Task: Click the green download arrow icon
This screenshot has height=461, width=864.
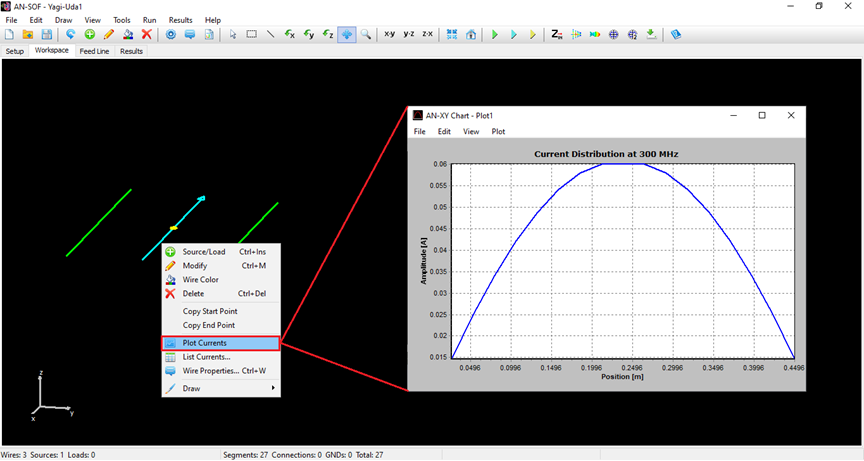Action: click(x=651, y=34)
